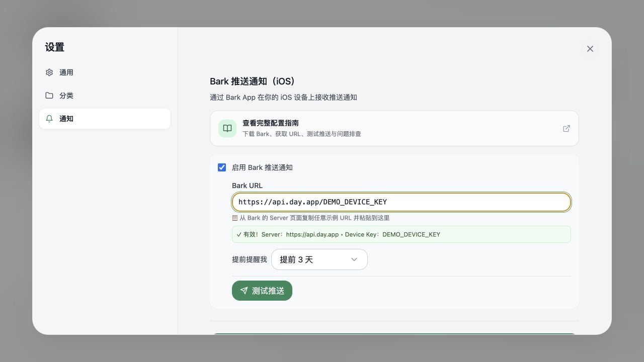The width and height of the screenshot is (644, 362).
Task: Click the 启用 Bark 推送通知 label text
Action: click(262, 167)
